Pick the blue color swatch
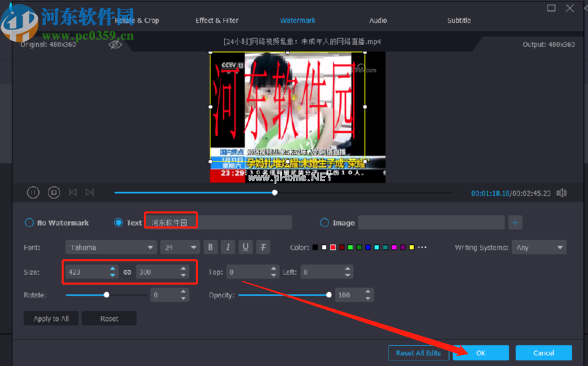 click(x=368, y=247)
